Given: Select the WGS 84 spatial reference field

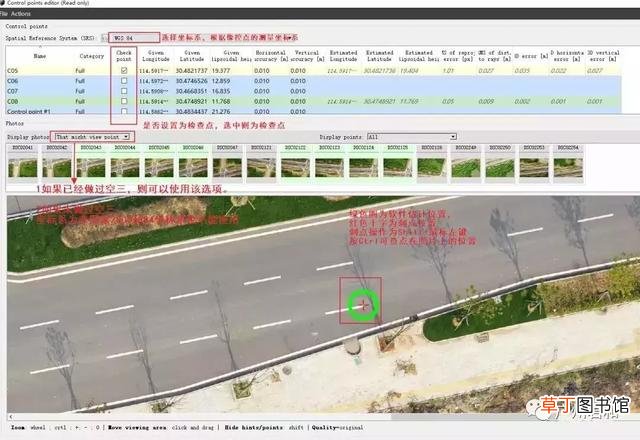Looking at the screenshot, I should (134, 38).
